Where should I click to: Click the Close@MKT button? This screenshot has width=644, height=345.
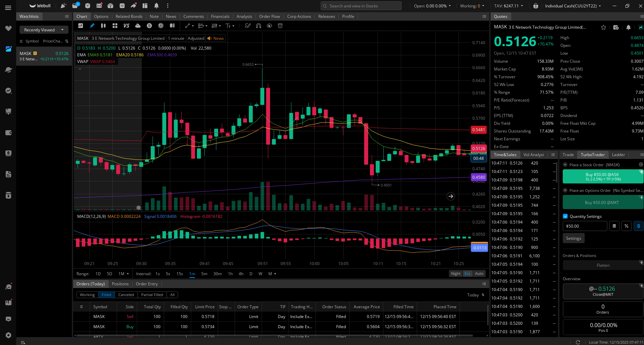pyautogui.click(x=603, y=291)
